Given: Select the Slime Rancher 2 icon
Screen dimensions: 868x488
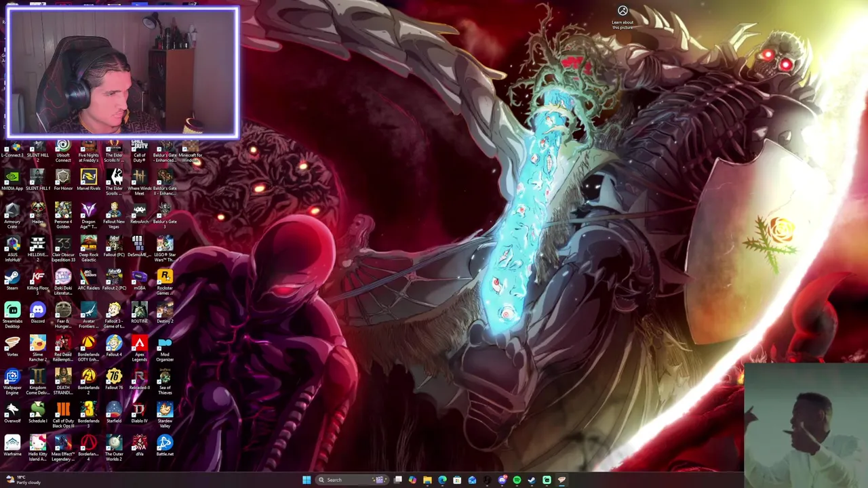Looking at the screenshot, I should coord(37,350).
